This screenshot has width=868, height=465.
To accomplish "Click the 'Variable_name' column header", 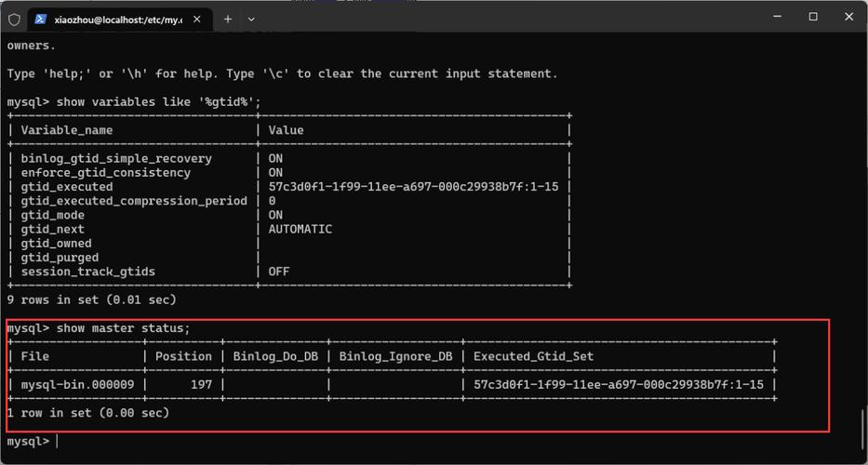I will pos(66,130).
